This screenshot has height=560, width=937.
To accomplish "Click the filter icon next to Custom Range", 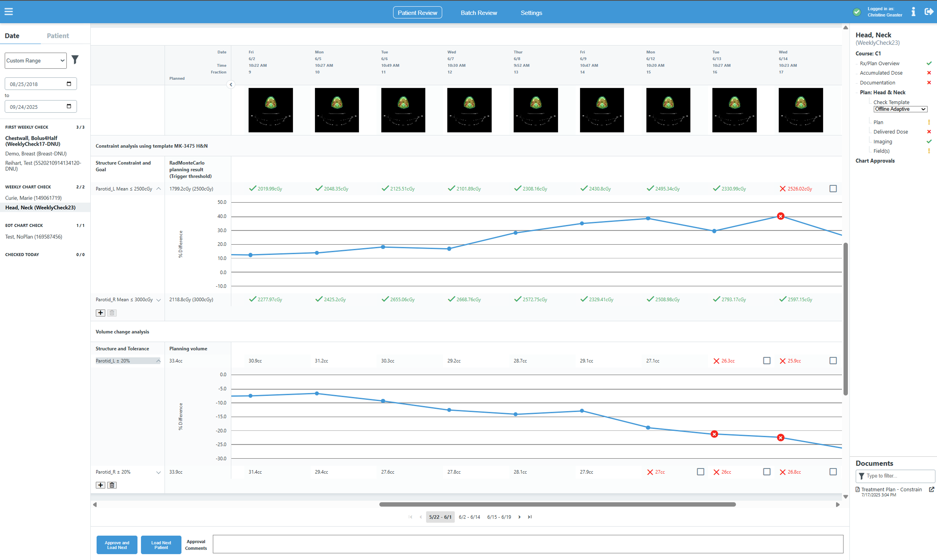I will [75, 60].
